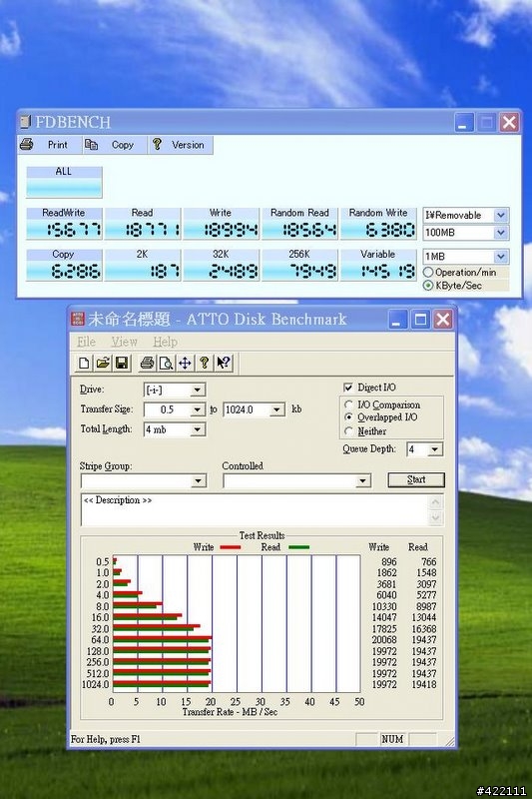Image resolution: width=532 pixels, height=799 pixels.
Task: Start the ATTO benchmark
Action: click(x=416, y=479)
